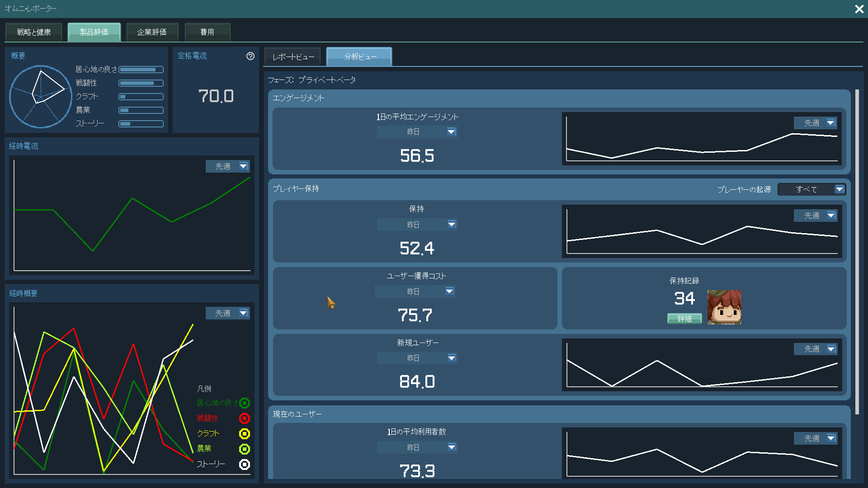The height and width of the screenshot is (488, 868).
Task: Click the 戦闘性 progress bar
Action: click(141, 83)
